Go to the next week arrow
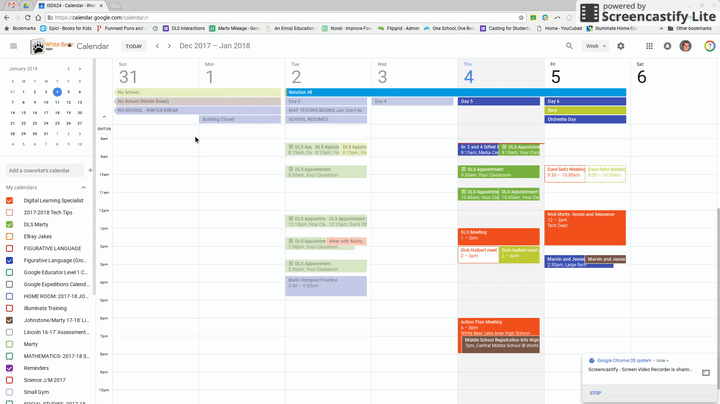The height and width of the screenshot is (404, 720). 169,46
